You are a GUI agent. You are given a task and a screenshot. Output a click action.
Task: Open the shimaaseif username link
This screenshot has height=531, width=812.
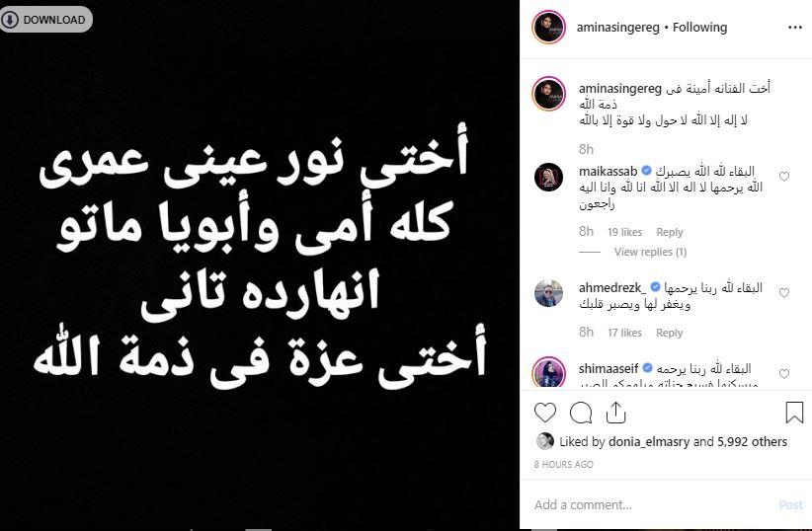tap(609, 368)
